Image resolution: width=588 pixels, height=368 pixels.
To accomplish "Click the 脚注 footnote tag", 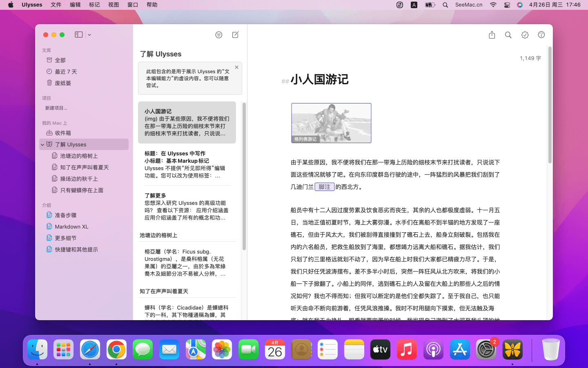I will point(325,187).
